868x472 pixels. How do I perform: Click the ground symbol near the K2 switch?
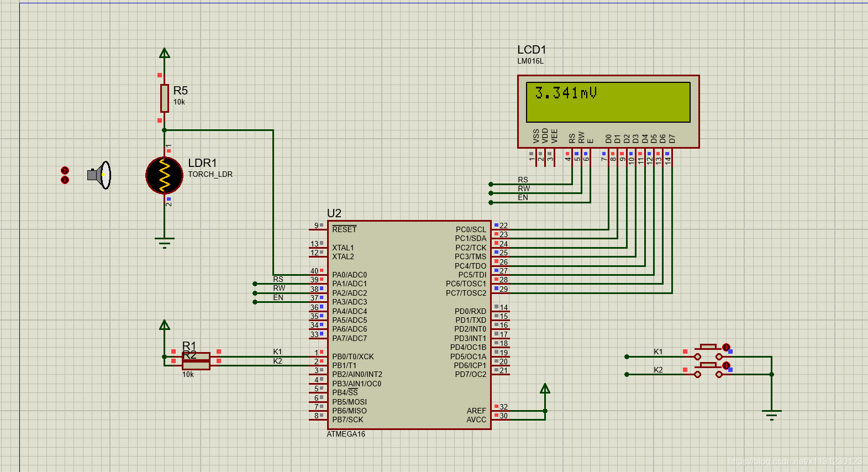(771, 415)
